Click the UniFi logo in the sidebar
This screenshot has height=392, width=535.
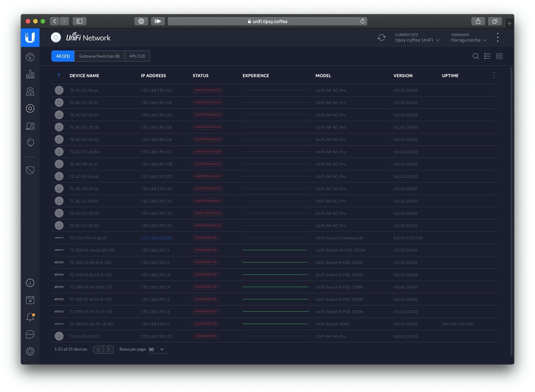(x=30, y=38)
